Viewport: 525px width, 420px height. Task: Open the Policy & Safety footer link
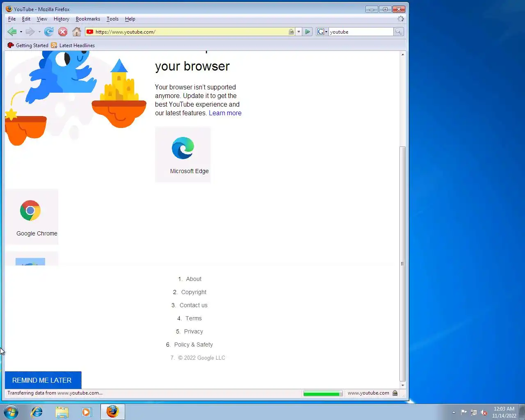(194, 345)
